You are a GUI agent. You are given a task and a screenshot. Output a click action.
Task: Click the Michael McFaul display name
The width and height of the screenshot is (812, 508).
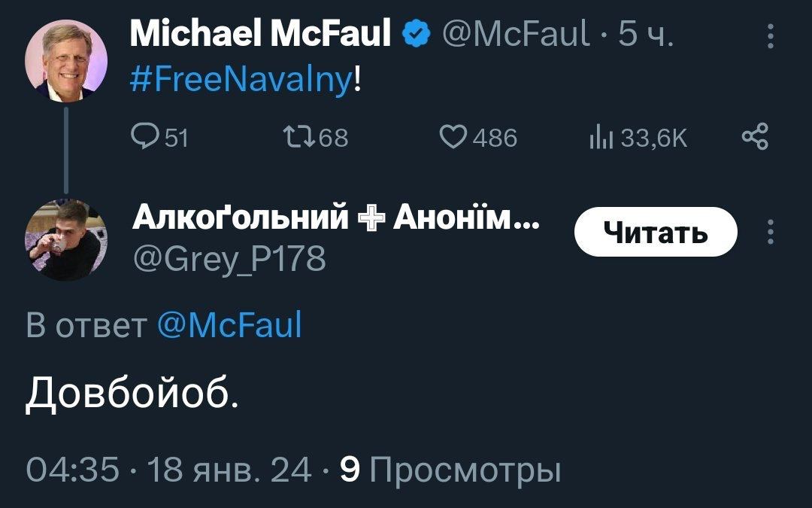point(260,34)
